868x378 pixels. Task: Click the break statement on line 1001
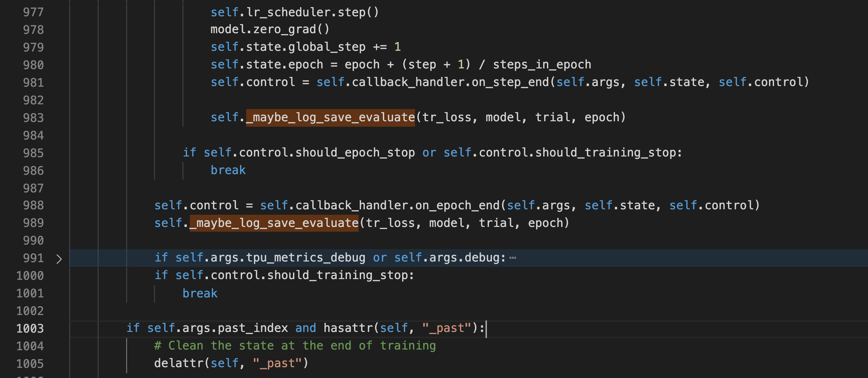[x=200, y=293]
